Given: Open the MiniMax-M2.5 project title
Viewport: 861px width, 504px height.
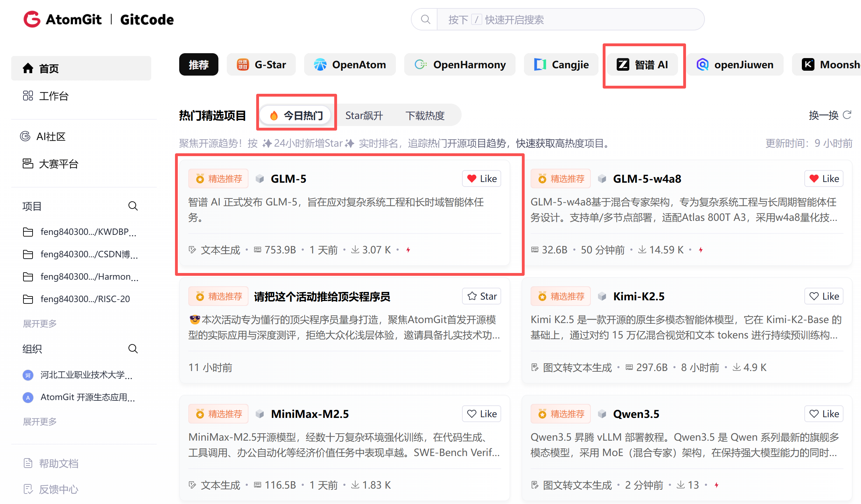Looking at the screenshot, I should click(x=310, y=414).
